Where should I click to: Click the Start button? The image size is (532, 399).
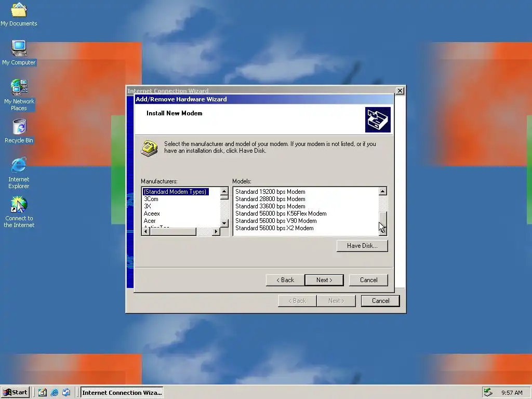15,393
